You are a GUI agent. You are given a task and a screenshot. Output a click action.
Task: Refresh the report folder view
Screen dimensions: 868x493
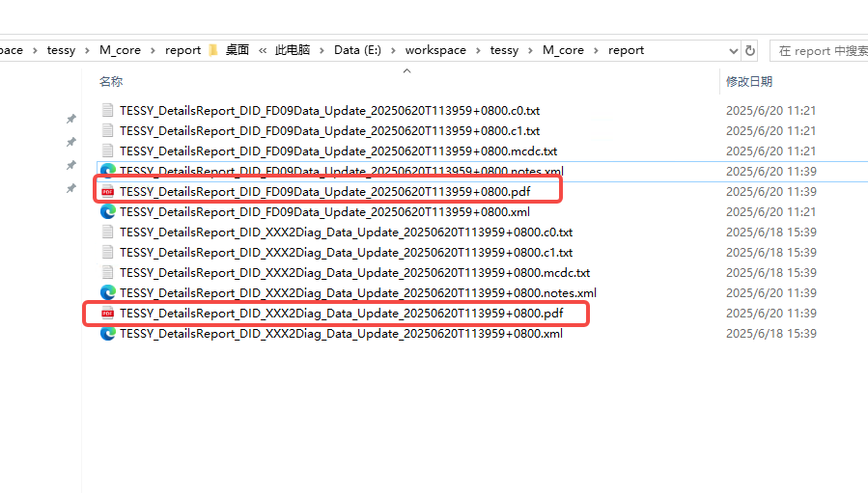coord(750,50)
